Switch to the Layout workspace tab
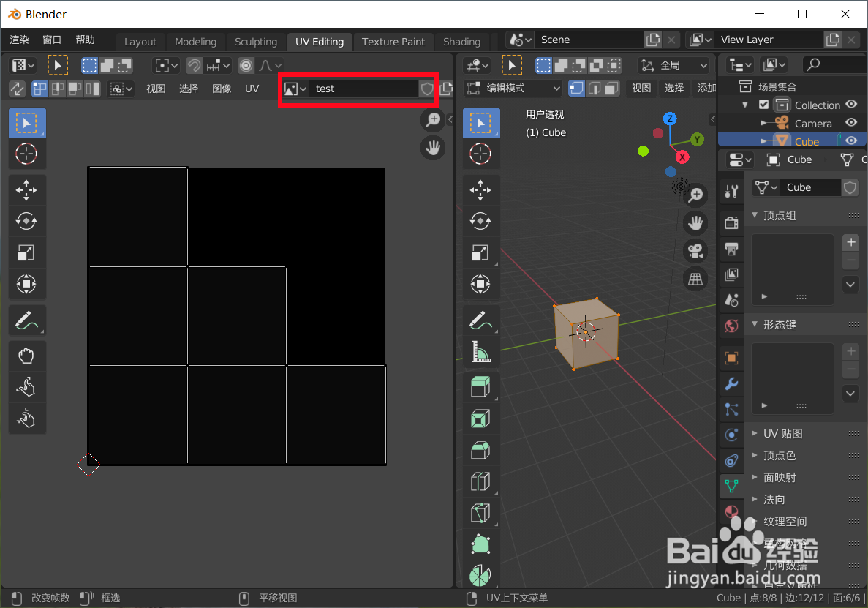The width and height of the screenshot is (868, 608). (140, 42)
